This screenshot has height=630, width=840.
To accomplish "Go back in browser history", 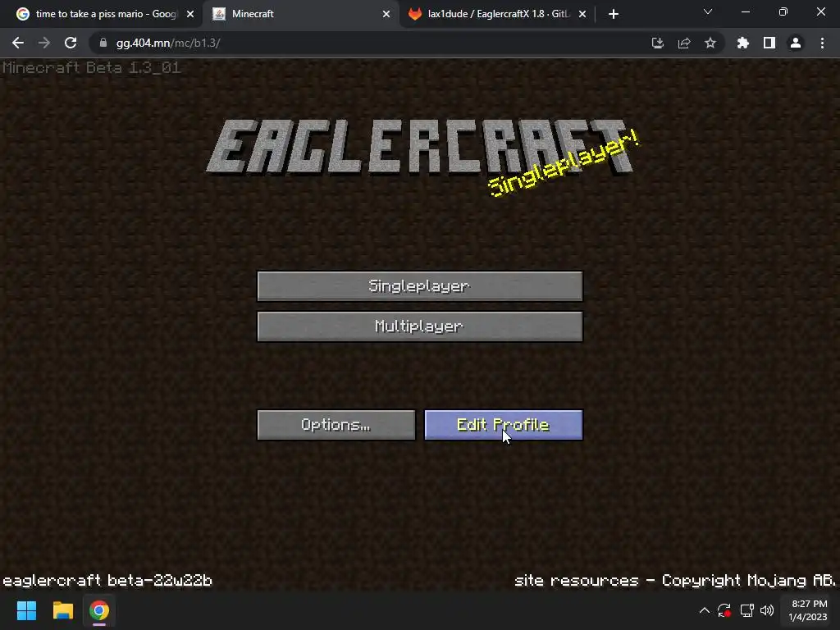I will coord(18,43).
